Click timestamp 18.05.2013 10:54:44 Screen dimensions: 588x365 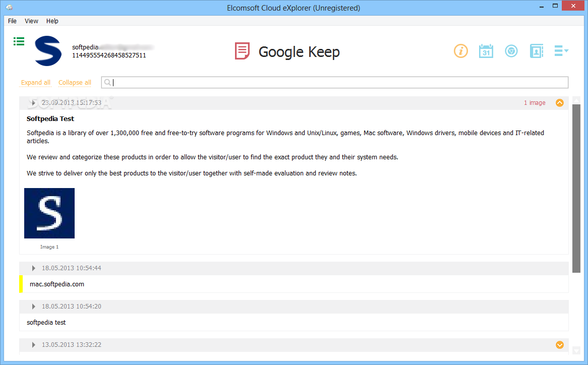71,268
